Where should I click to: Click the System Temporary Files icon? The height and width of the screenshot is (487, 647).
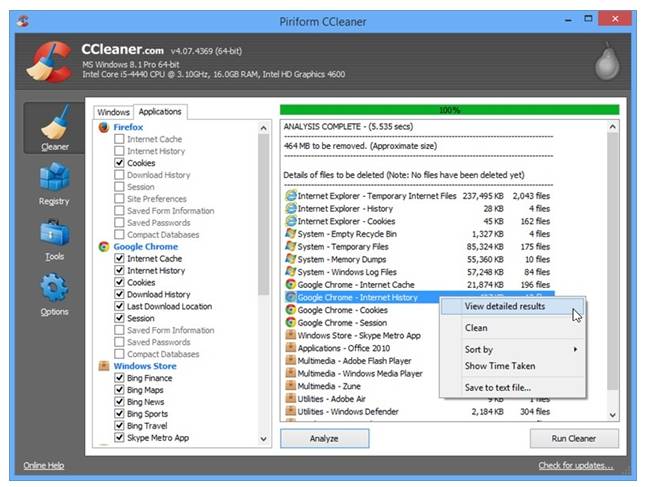coord(291,246)
